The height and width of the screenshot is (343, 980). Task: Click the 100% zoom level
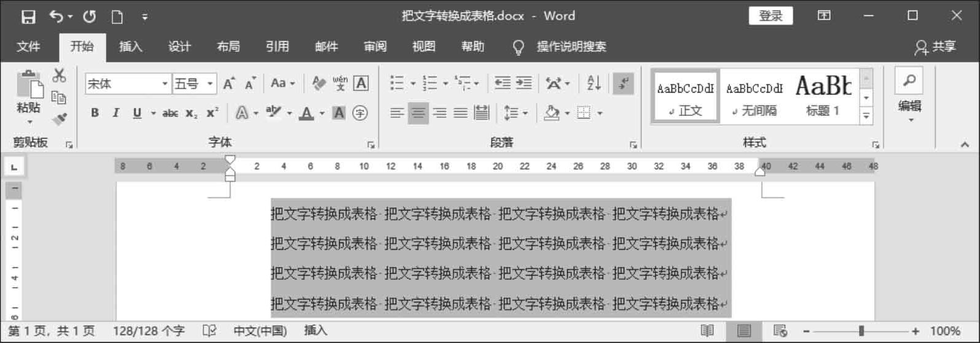pyautogui.click(x=945, y=331)
